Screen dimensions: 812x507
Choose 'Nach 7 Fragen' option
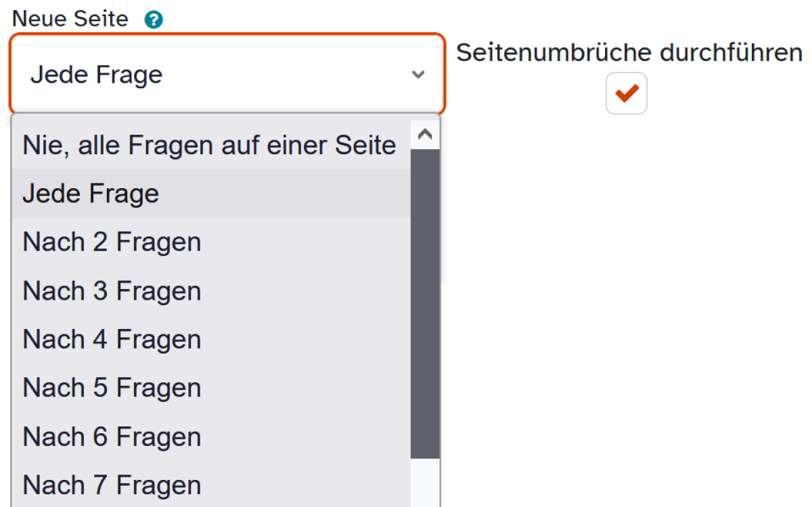point(211,485)
